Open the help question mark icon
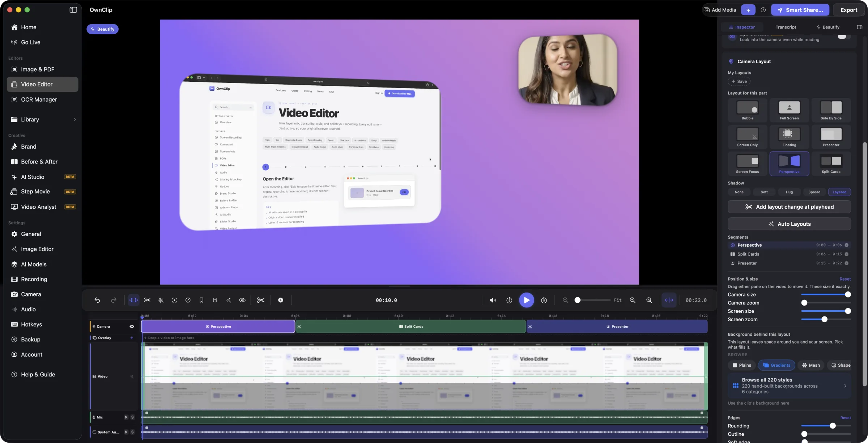This screenshot has height=443, width=868. coord(763,10)
